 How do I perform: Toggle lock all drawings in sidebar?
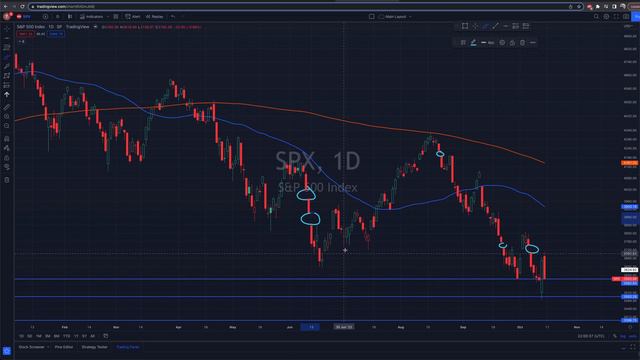(x=7, y=158)
